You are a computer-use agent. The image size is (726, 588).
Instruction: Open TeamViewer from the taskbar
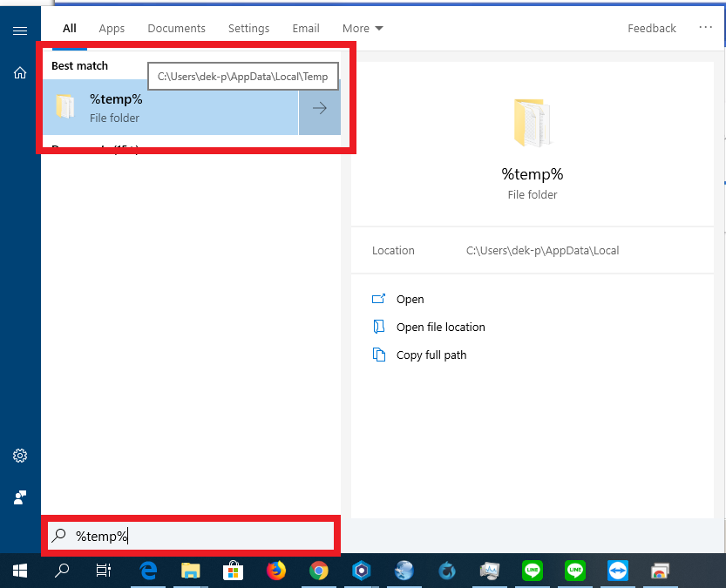[618, 571]
